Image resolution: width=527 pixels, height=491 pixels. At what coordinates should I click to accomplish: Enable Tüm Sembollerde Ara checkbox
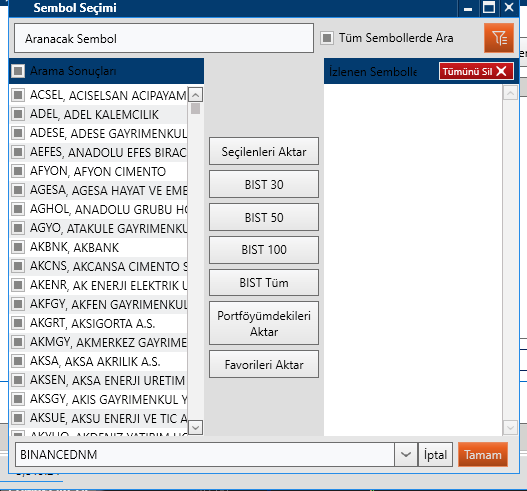[327, 38]
